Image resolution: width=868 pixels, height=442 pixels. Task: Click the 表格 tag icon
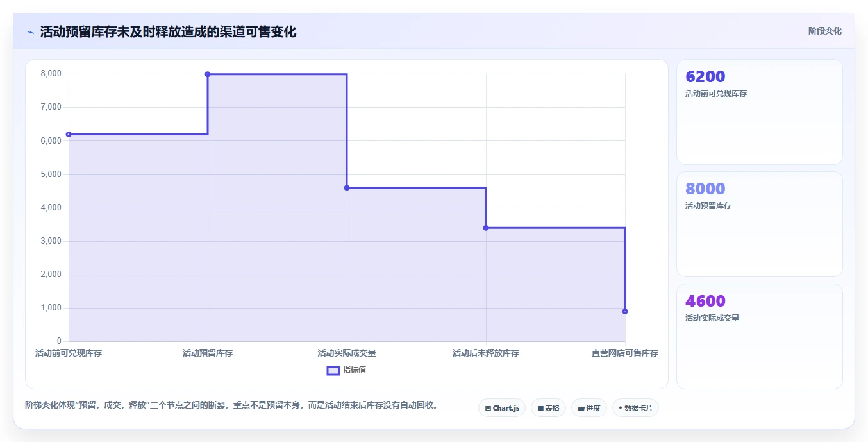coord(540,408)
